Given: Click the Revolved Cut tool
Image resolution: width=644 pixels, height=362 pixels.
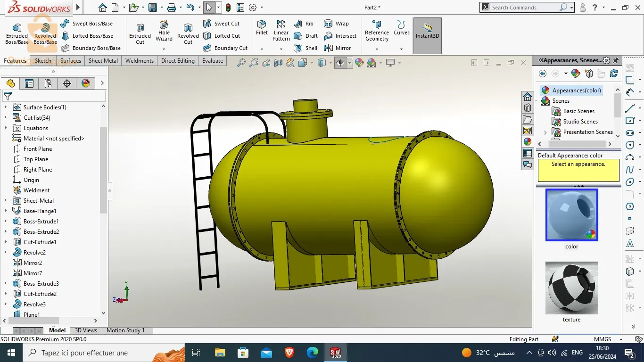Looking at the screenshot, I should click(188, 33).
